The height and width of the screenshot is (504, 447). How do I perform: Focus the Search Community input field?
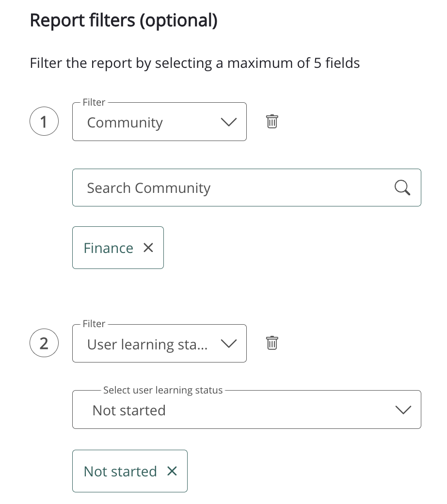233,188
